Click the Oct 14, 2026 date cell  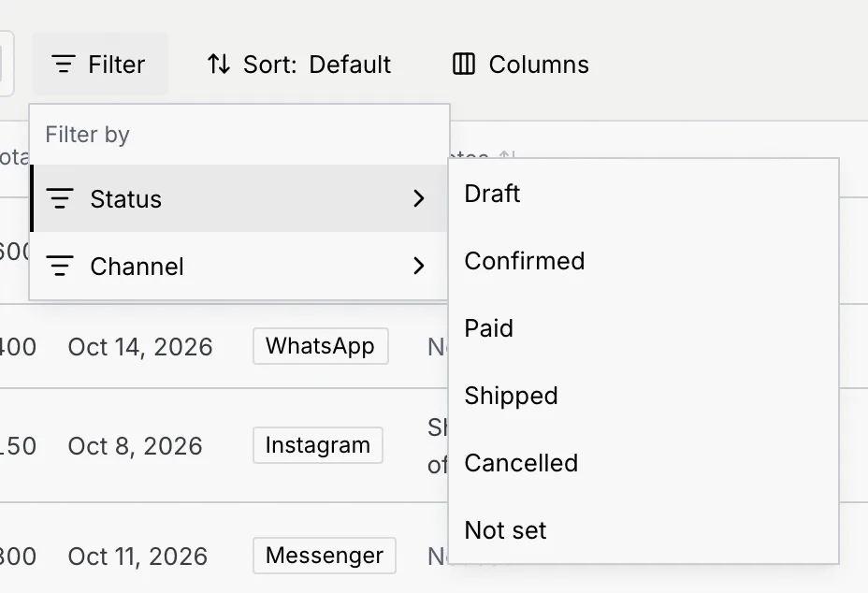point(140,347)
